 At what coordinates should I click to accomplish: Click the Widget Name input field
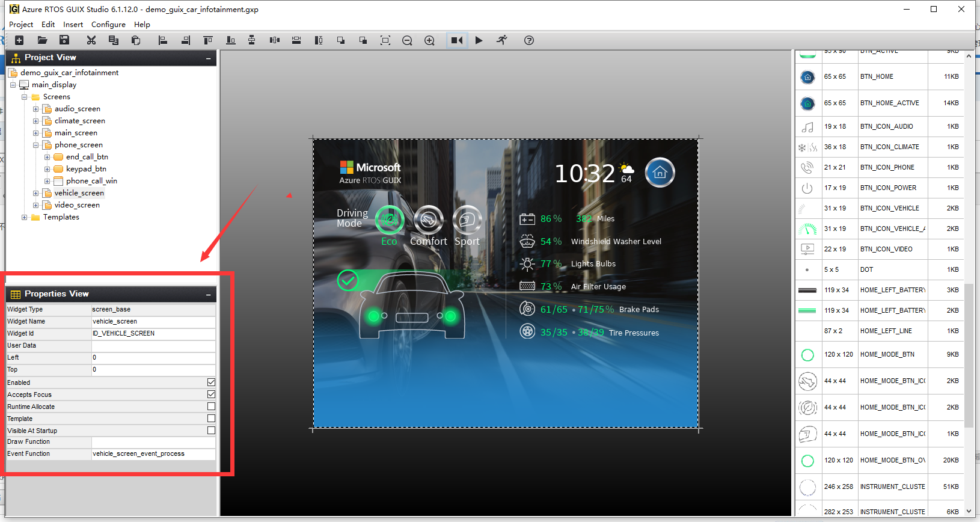pyautogui.click(x=153, y=321)
